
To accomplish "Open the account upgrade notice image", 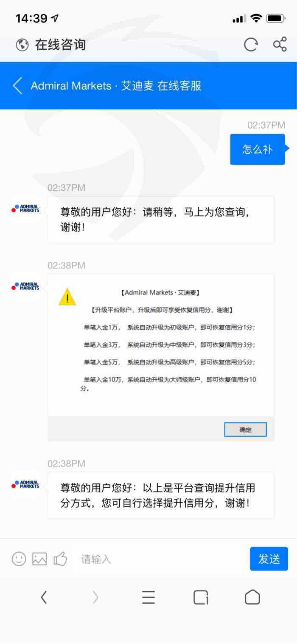I will tap(161, 358).
